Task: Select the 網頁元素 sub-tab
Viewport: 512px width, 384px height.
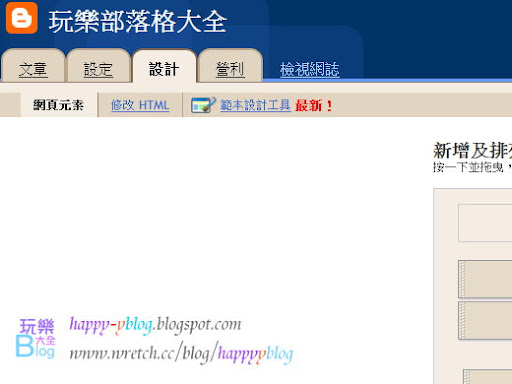Action: click(x=59, y=105)
